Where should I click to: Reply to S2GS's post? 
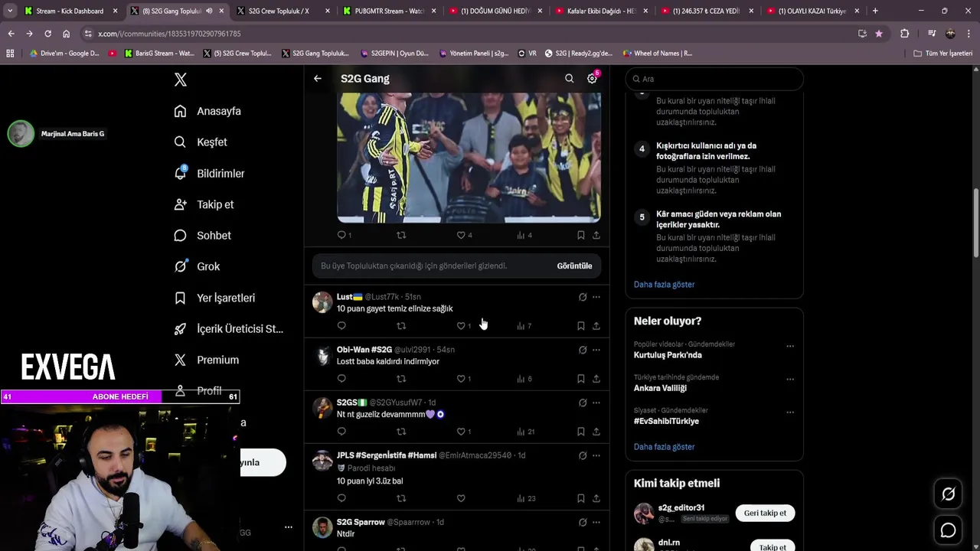point(341,432)
